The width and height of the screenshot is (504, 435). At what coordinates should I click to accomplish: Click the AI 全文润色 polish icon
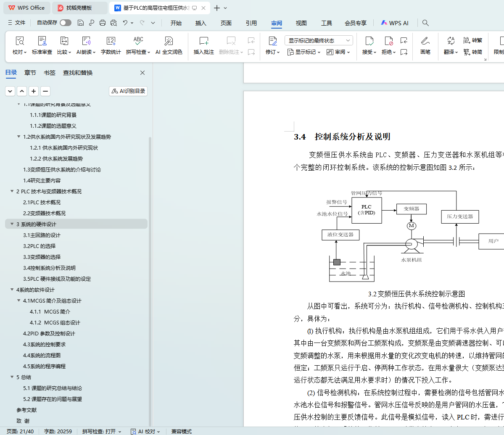[169, 41]
